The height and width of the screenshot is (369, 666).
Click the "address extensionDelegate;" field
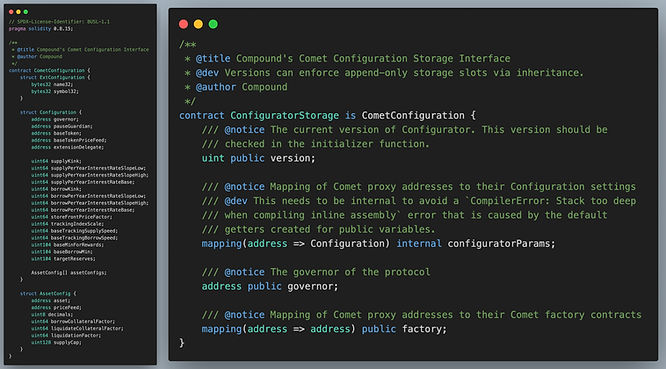pos(67,147)
